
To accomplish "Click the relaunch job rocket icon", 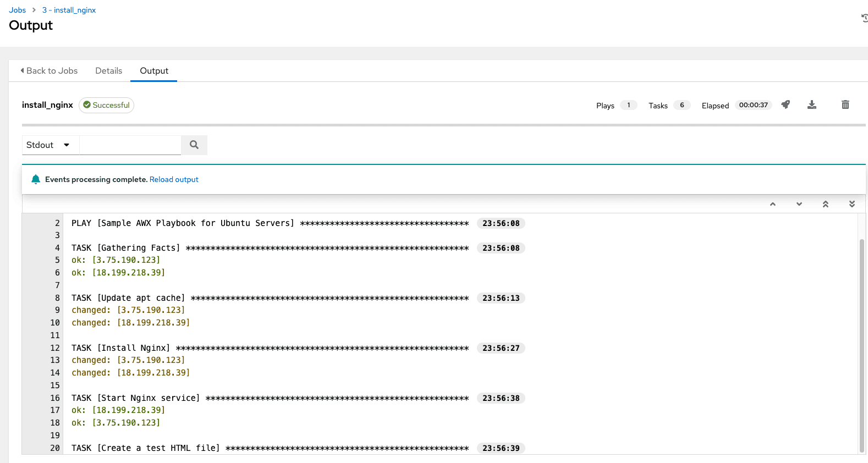I will pos(785,104).
